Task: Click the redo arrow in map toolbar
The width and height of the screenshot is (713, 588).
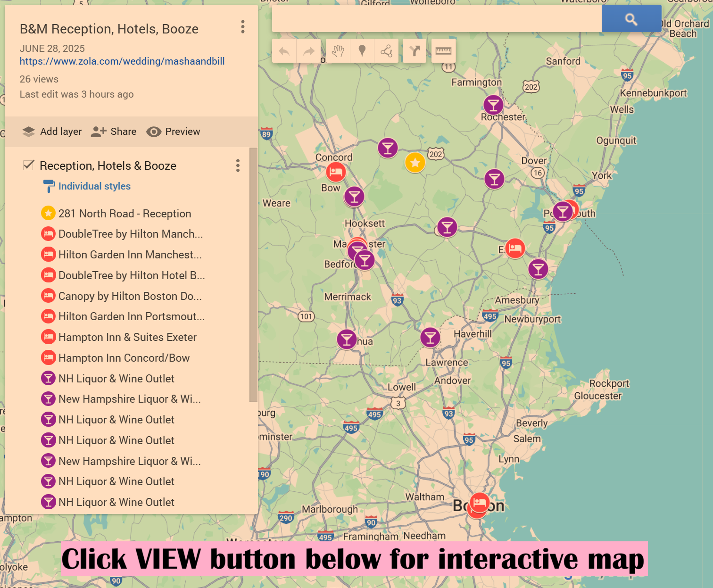Action: pos(309,51)
